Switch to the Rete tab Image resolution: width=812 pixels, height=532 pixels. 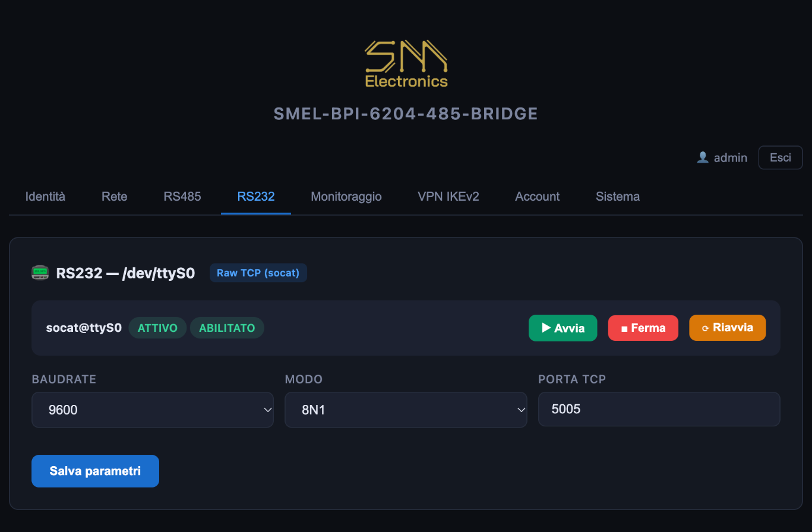[x=115, y=197]
